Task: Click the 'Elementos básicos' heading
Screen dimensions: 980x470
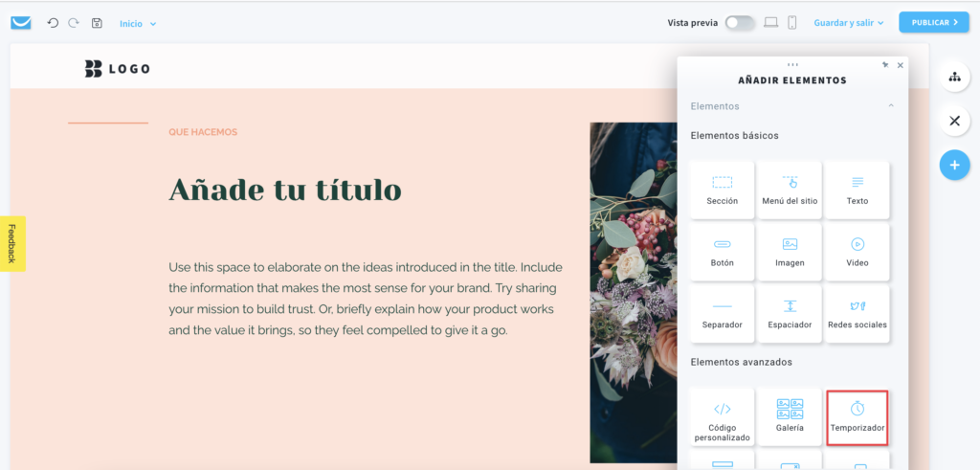Action: (x=734, y=136)
